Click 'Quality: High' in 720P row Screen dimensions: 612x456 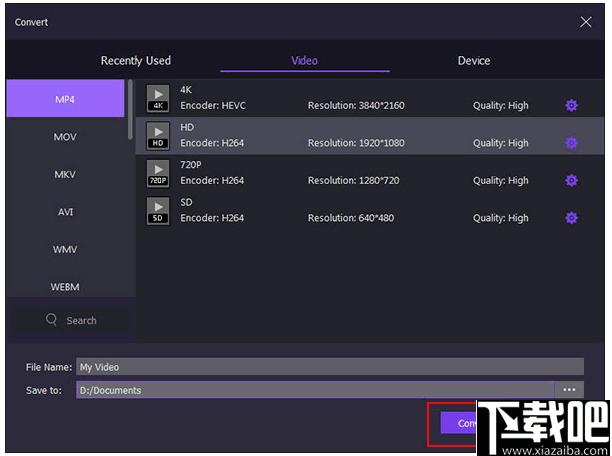[x=500, y=181]
